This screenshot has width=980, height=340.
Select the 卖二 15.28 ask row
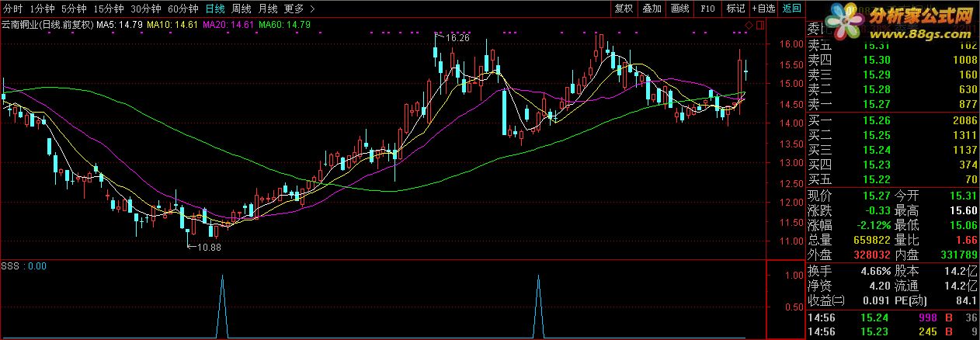click(x=891, y=89)
